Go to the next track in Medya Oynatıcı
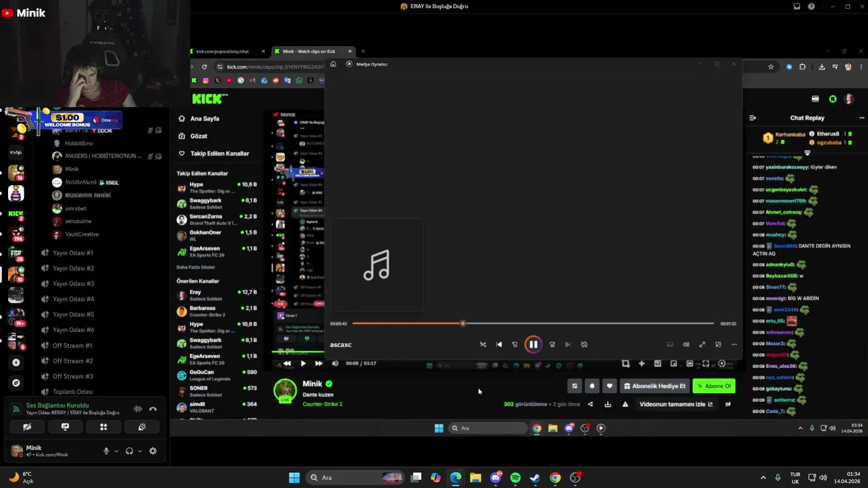The image size is (868, 488). click(x=568, y=344)
